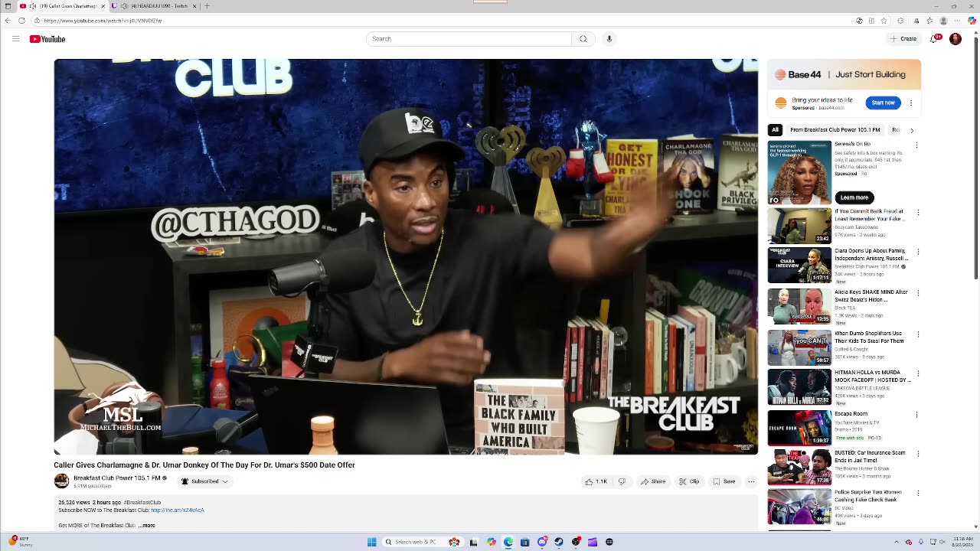
Task: Click in the YouTube search field
Action: (469, 39)
